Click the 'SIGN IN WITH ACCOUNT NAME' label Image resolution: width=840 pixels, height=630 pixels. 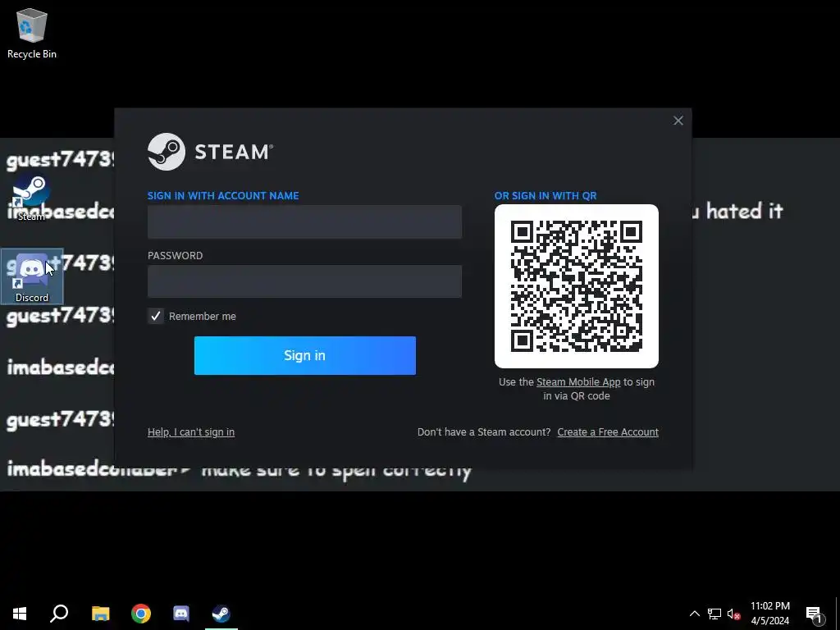coord(223,195)
